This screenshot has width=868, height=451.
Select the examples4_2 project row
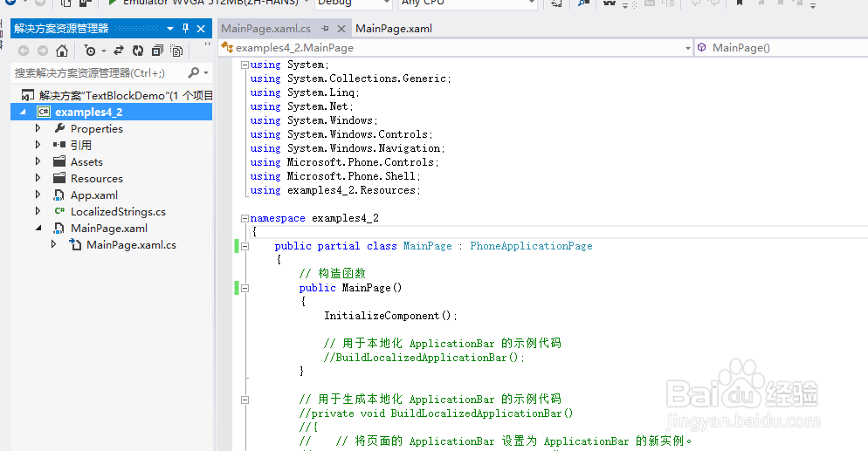pyautogui.click(x=111, y=113)
